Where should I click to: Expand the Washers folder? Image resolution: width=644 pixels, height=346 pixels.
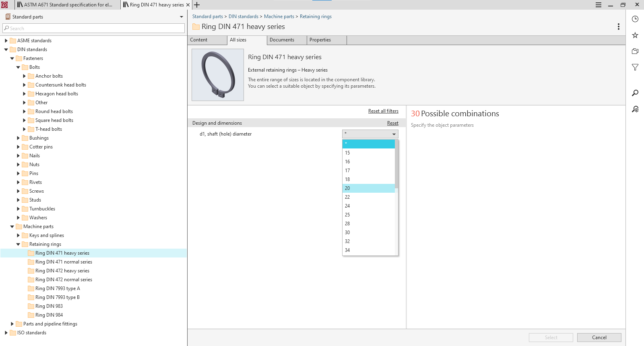[18, 218]
